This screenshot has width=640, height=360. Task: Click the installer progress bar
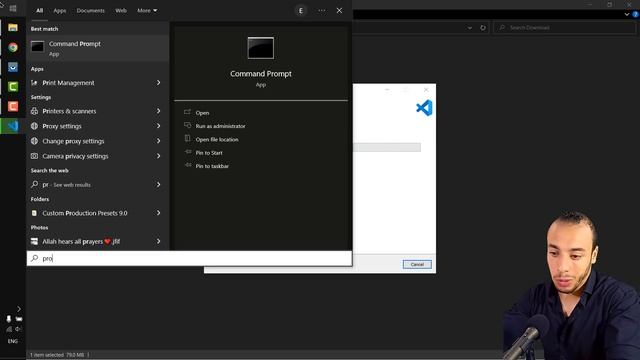tap(387, 147)
